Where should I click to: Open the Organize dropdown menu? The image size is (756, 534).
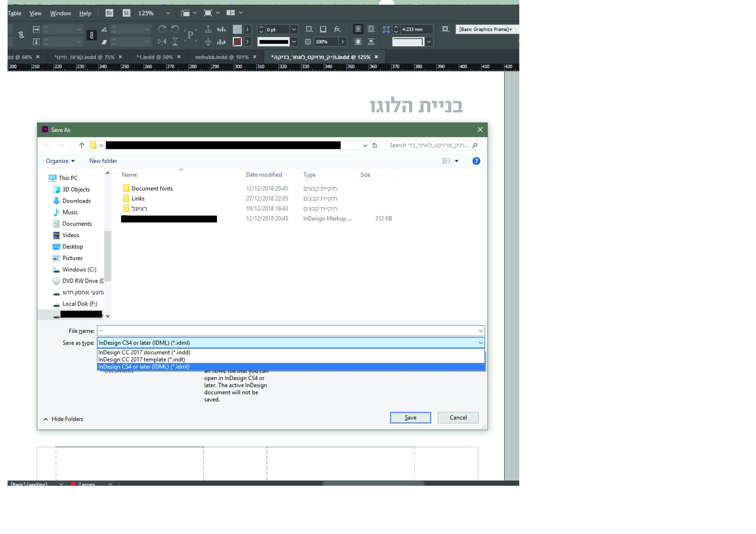60,161
